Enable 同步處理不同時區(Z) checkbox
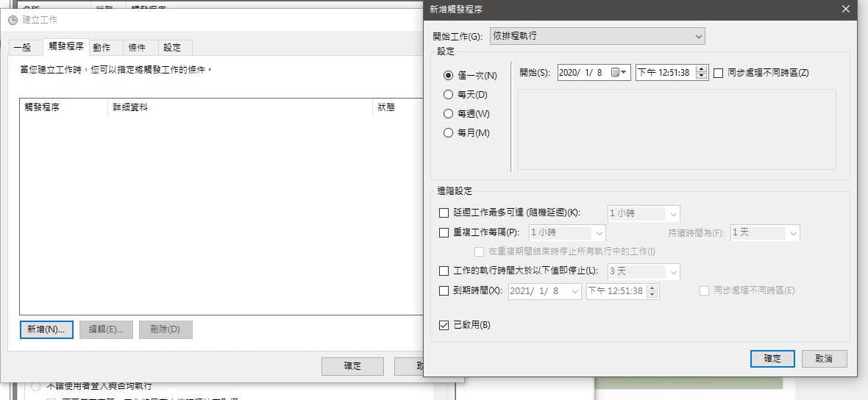The height and width of the screenshot is (400, 868). [x=719, y=73]
